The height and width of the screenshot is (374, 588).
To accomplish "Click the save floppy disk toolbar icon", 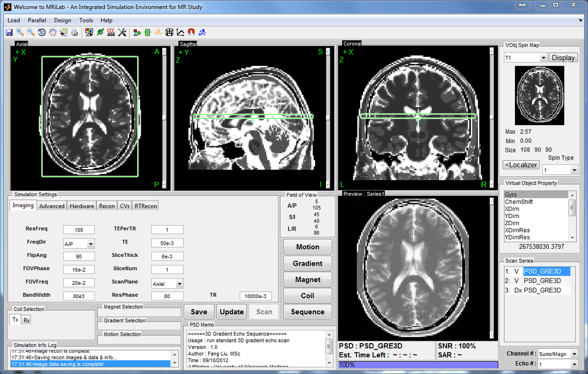I will [x=9, y=32].
